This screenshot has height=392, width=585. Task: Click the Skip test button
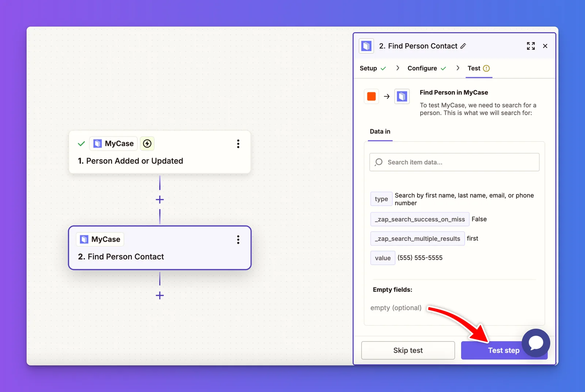[408, 350]
